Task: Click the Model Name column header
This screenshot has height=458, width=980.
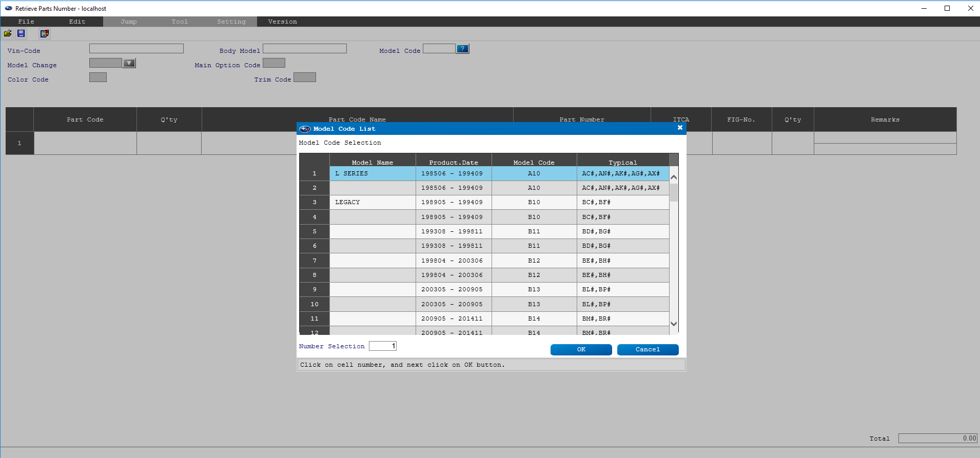Action: 373,160
